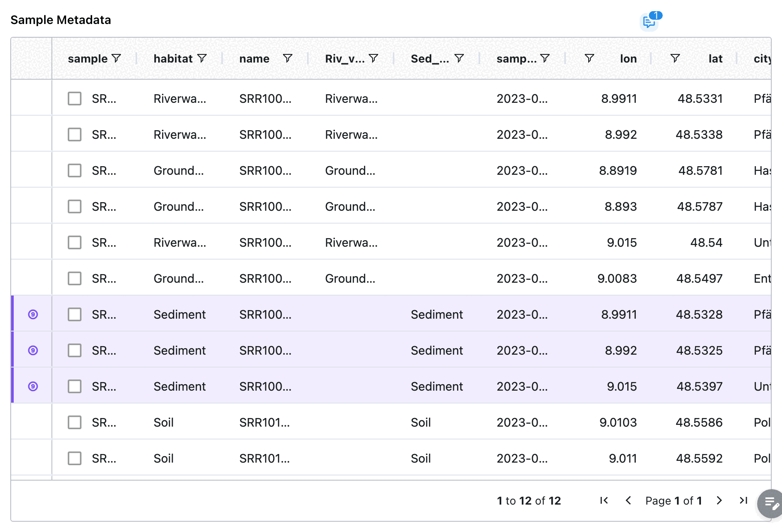Open filter for Sed_... column
782x532 pixels.
click(x=459, y=58)
